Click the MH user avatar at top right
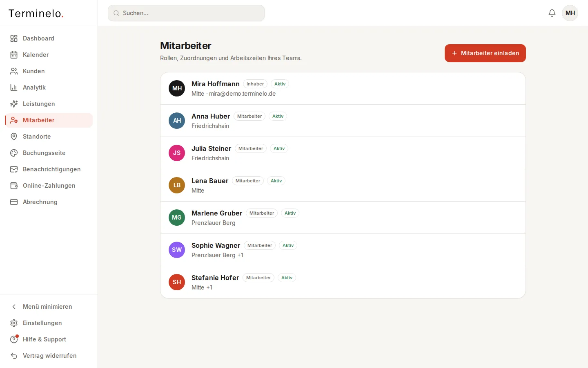Screen dimensions: 588x368 point(570,13)
